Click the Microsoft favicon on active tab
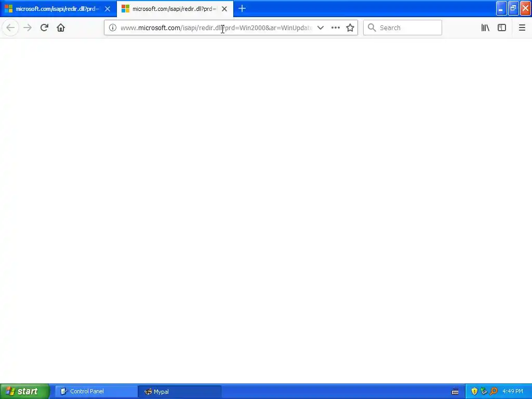The height and width of the screenshot is (399, 532). (126, 9)
